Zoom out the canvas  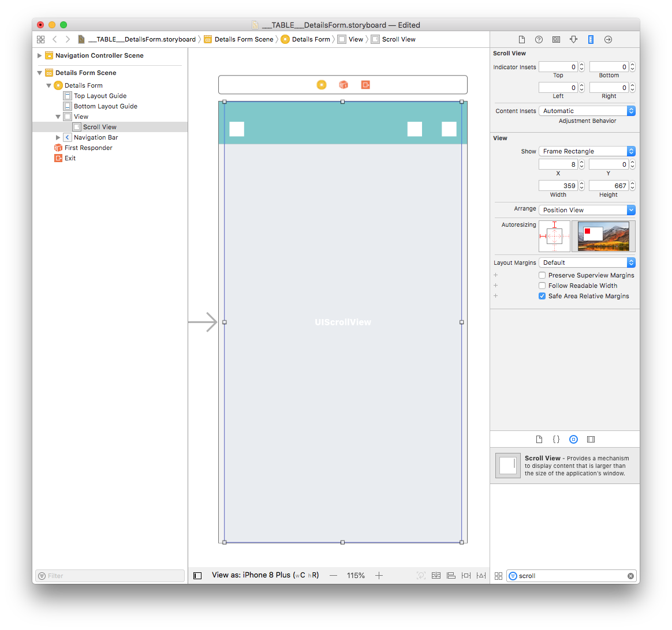(x=334, y=576)
